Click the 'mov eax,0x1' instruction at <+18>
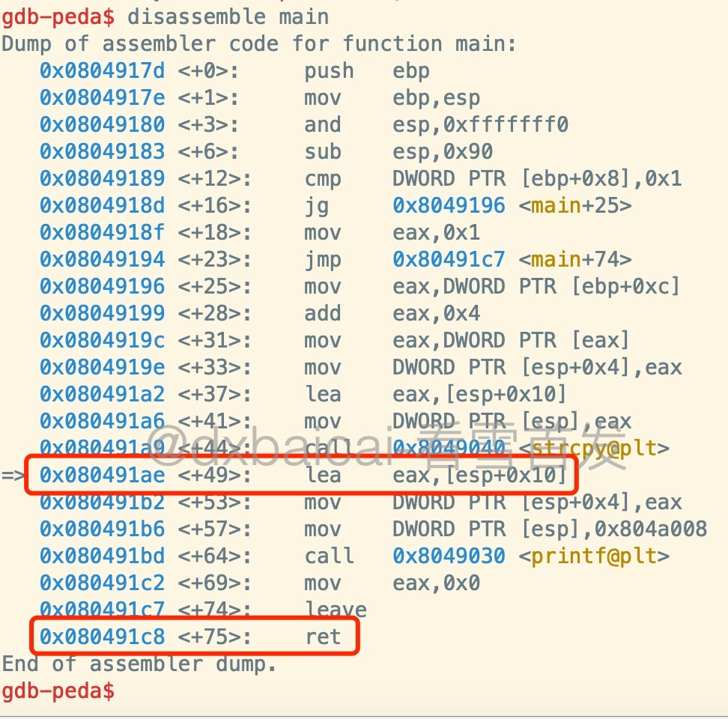Image resolution: width=728 pixels, height=719 pixels. (x=392, y=232)
